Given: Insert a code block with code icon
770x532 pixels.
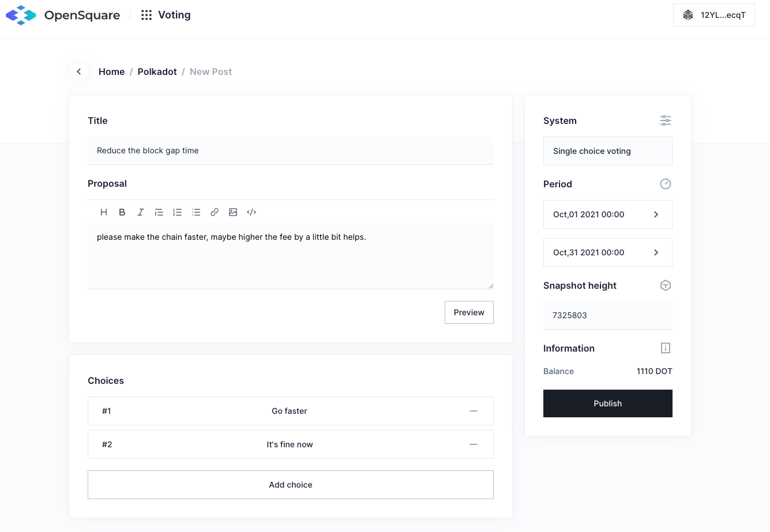Looking at the screenshot, I should tap(251, 212).
